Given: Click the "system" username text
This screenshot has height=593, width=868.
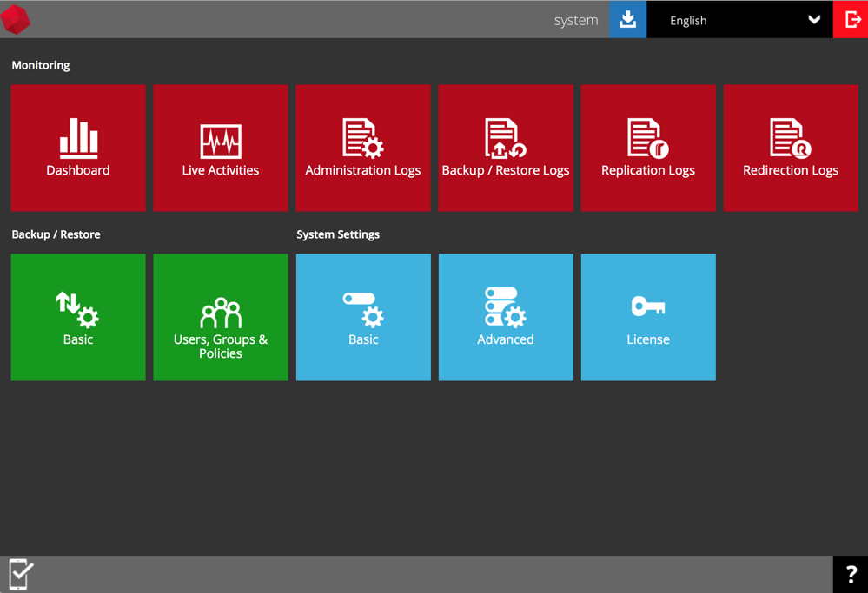Looking at the screenshot, I should pos(576,21).
